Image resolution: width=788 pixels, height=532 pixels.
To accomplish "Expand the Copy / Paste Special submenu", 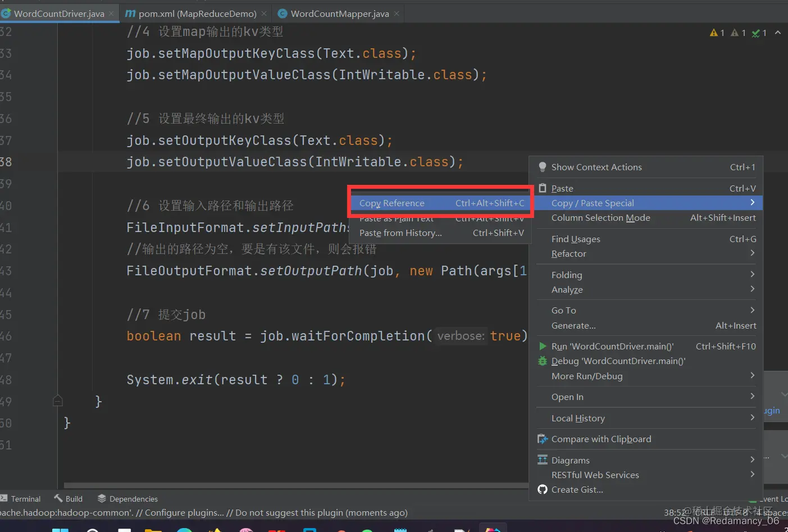I will 753,202.
